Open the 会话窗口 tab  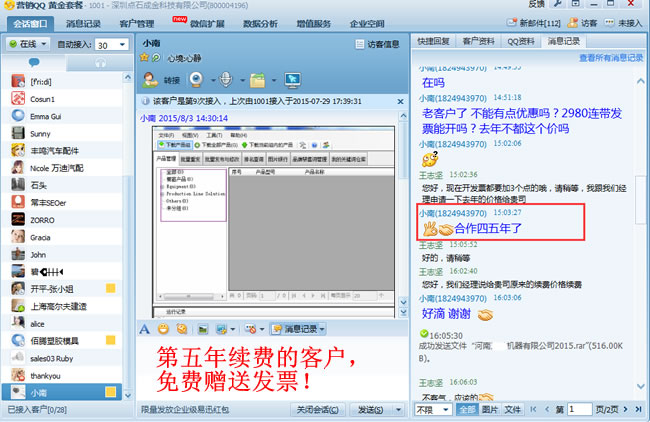30,24
